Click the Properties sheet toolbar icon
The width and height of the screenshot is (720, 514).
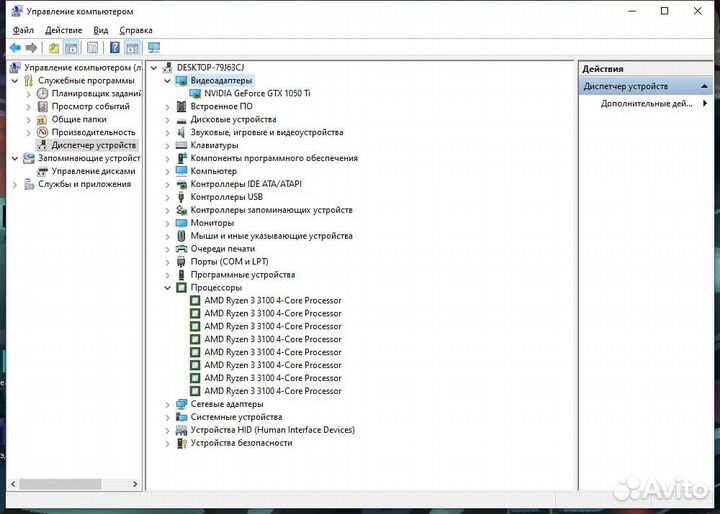pyautogui.click(x=92, y=47)
